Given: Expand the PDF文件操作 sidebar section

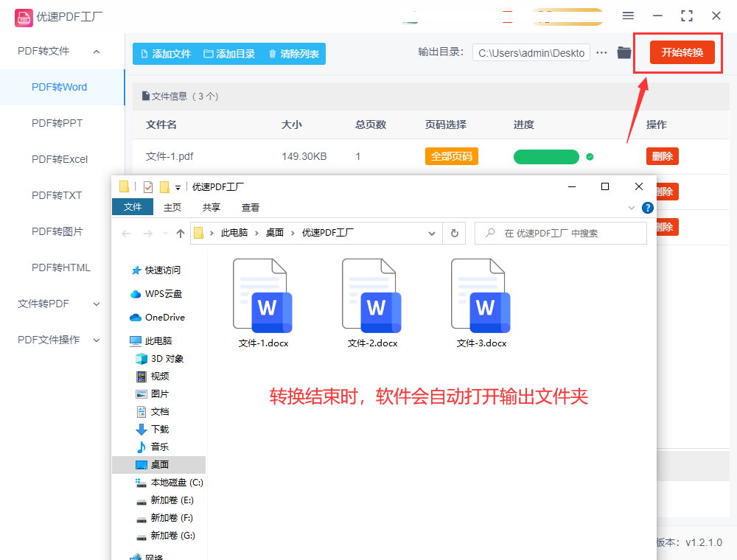Looking at the screenshot, I should pyautogui.click(x=96, y=340).
